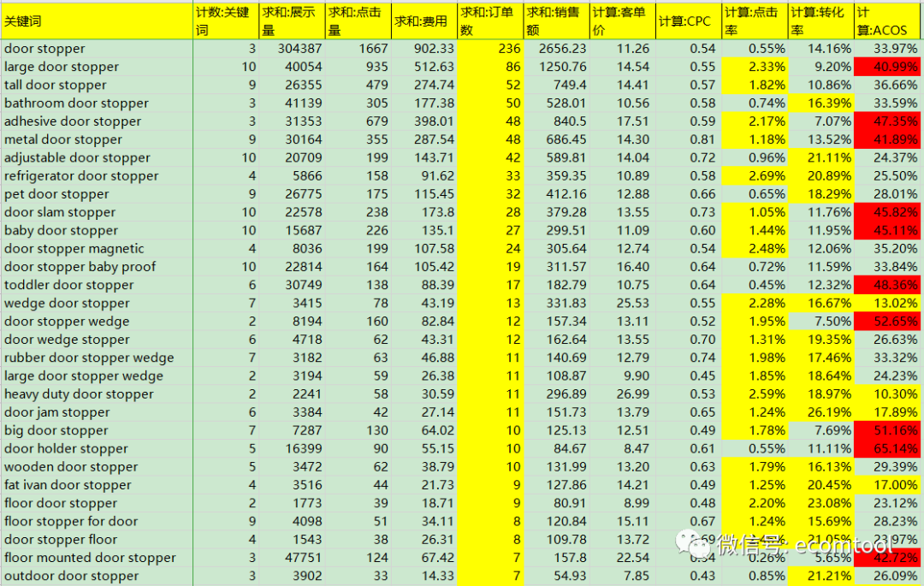The height and width of the screenshot is (586, 924).
Task: Click the red ACOS cell 52.65%
Action: pyautogui.click(x=887, y=322)
